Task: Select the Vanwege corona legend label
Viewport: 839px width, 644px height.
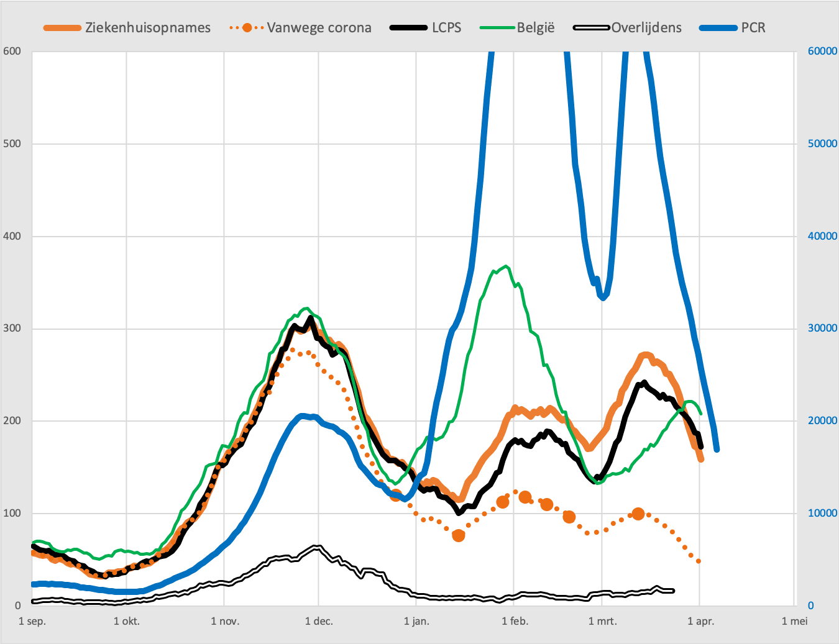Action: pos(319,28)
